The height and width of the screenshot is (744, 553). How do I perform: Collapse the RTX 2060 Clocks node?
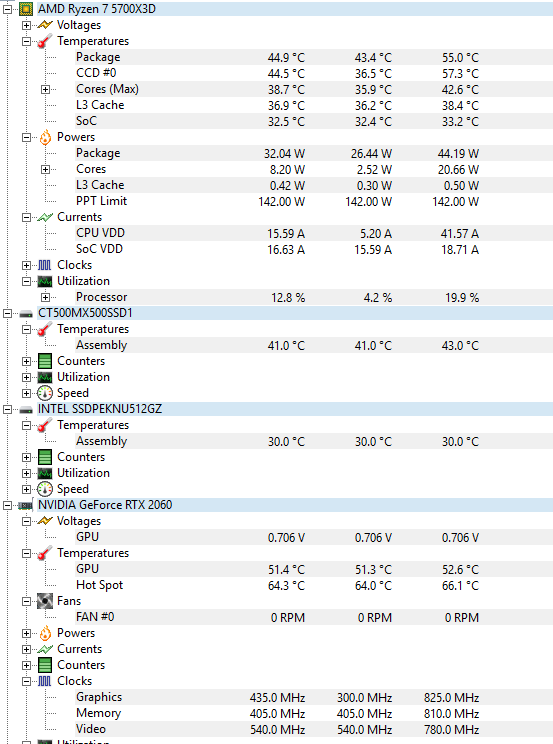27,681
